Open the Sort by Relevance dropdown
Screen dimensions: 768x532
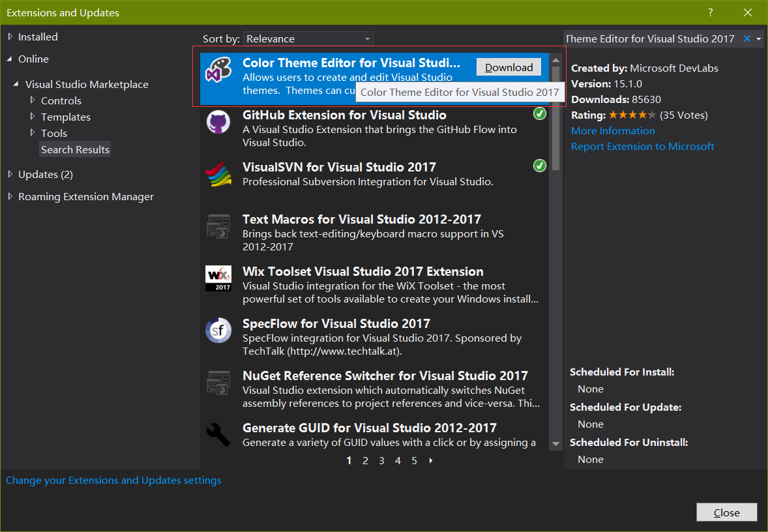[x=308, y=38]
